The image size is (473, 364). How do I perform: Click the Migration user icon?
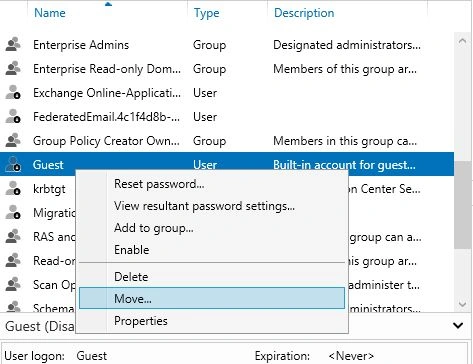point(13,213)
